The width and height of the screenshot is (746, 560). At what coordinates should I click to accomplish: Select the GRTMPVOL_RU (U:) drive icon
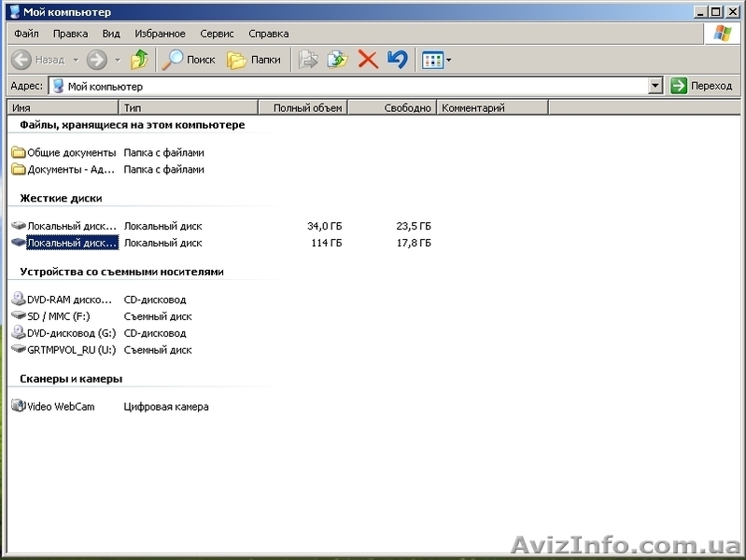point(18,349)
